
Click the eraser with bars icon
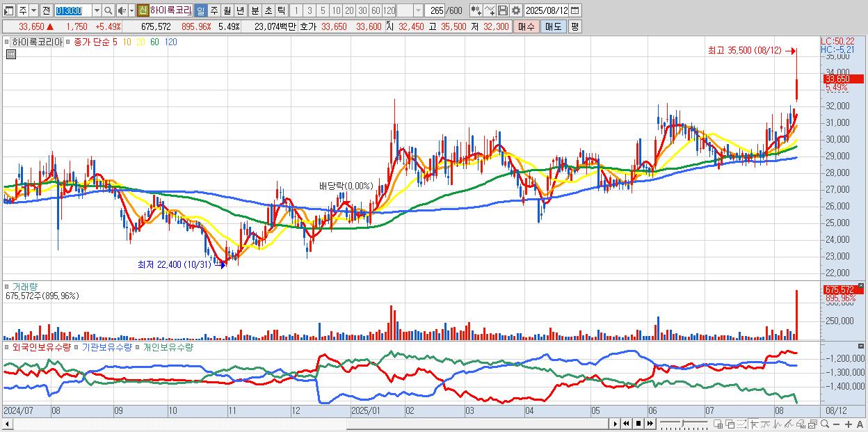[801, 424]
